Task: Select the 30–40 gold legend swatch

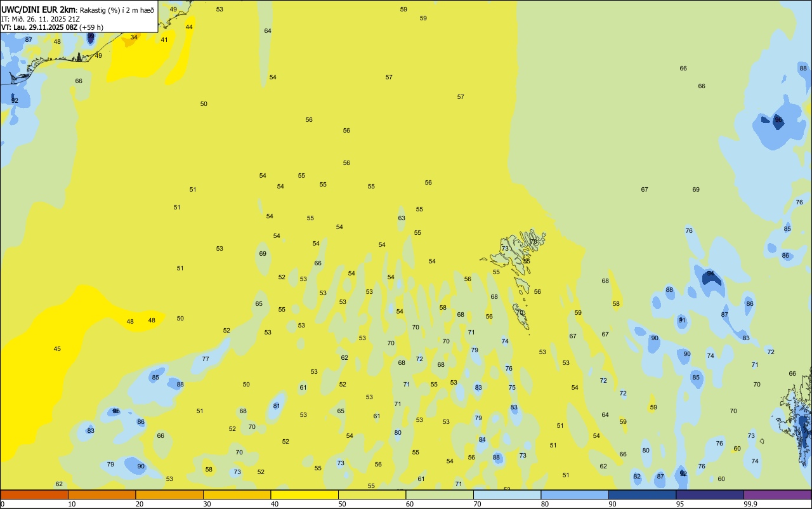Action: (x=237, y=494)
